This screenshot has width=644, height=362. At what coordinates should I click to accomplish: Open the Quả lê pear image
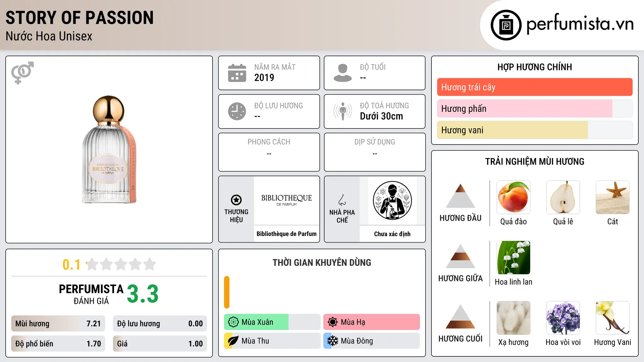[x=563, y=197]
